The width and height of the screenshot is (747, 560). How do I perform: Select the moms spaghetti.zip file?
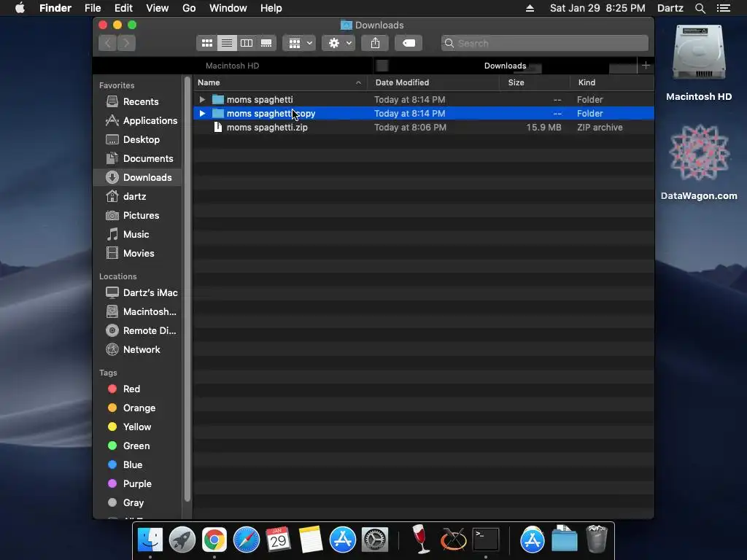pos(424,127)
